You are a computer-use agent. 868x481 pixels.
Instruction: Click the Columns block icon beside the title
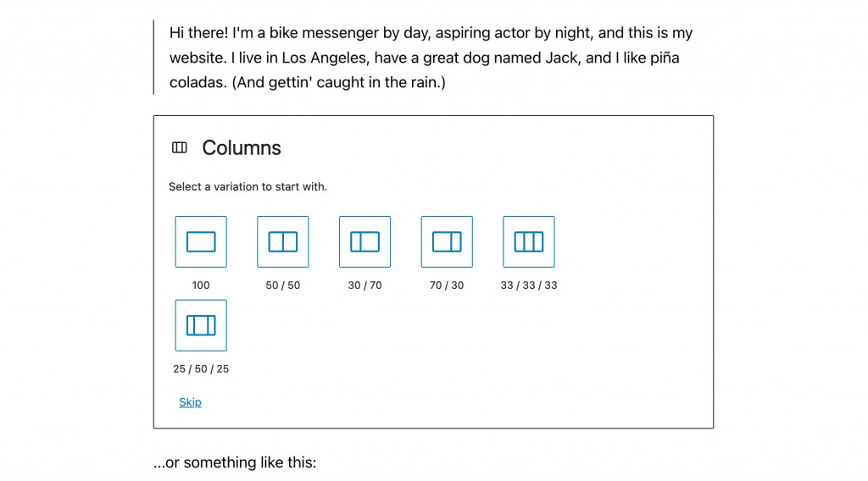tap(180, 148)
